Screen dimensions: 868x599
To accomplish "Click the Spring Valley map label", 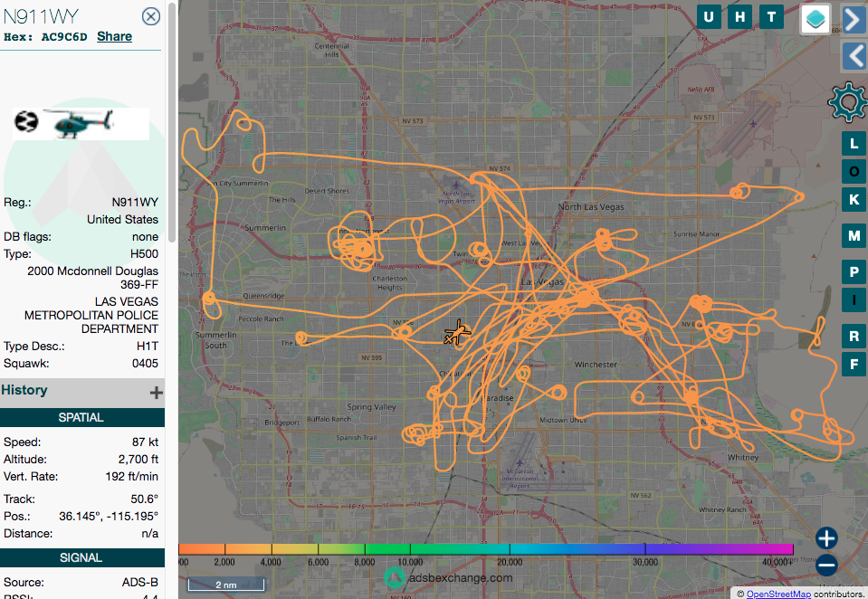I will tap(371, 407).
